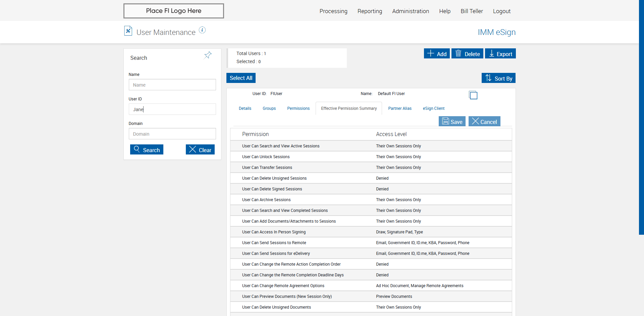Screen dimensions: 644x316
Task: Open the Permissions tab
Action: point(299,108)
